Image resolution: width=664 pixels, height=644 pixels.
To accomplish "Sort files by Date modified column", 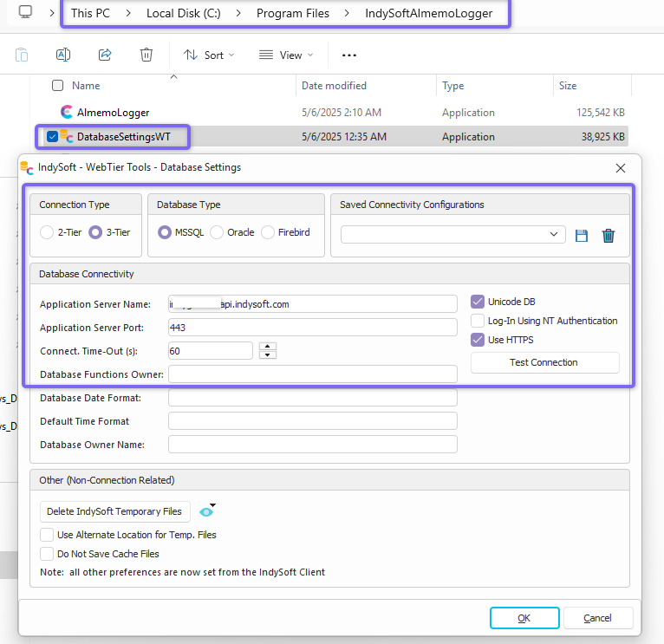I will point(334,86).
